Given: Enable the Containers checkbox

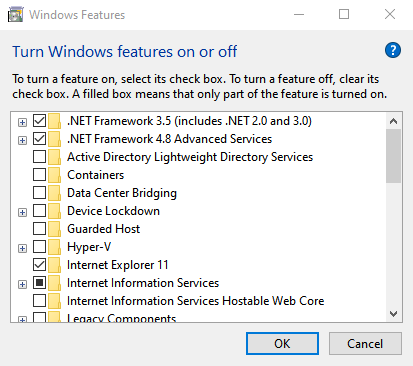Looking at the screenshot, I should pos(39,175).
